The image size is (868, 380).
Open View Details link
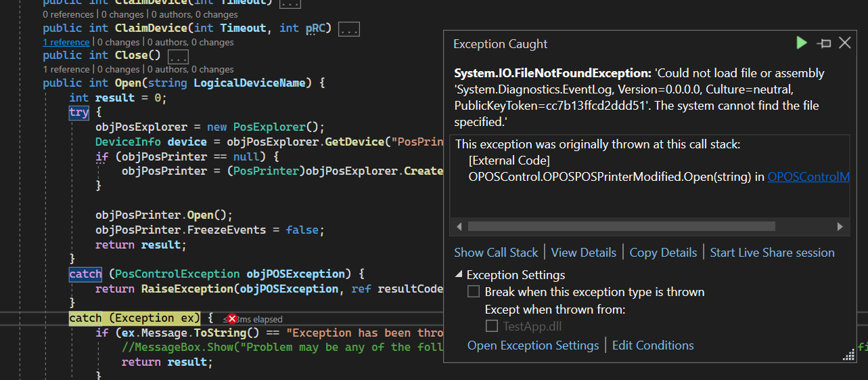pos(583,253)
